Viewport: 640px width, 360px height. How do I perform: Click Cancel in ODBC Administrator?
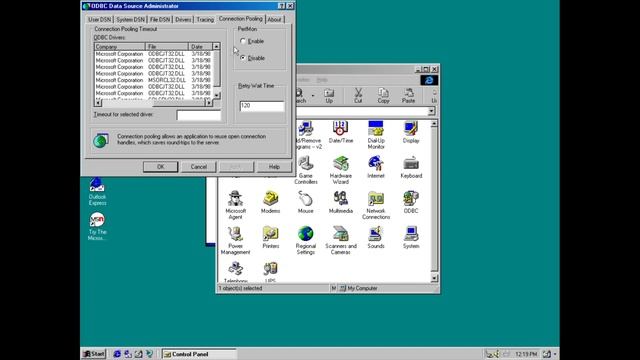[x=198, y=167]
